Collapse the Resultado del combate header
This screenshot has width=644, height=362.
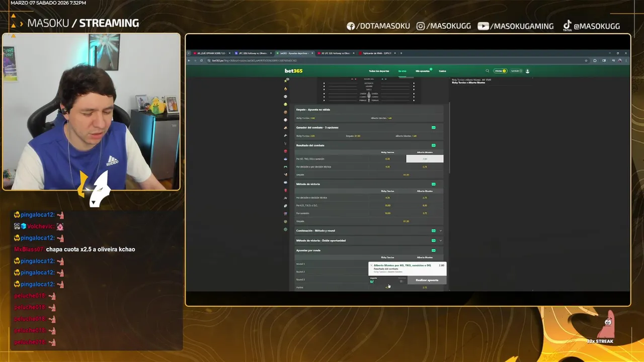(369, 145)
